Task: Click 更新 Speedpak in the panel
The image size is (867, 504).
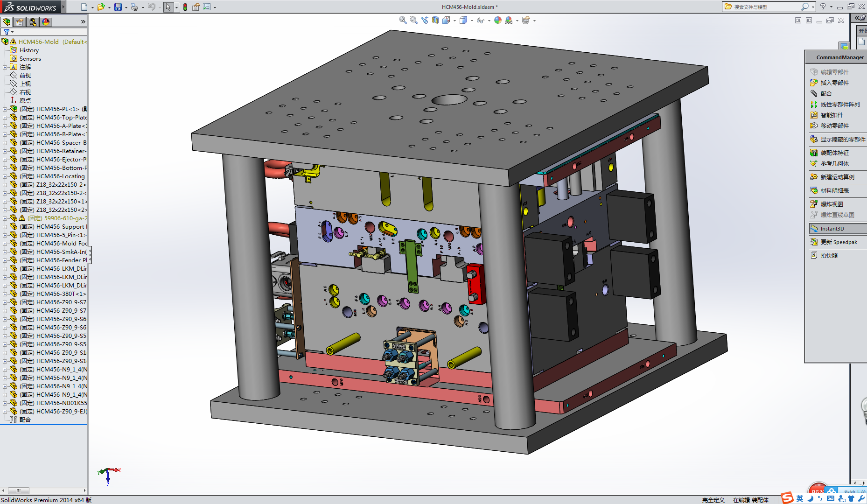Action: tap(837, 242)
